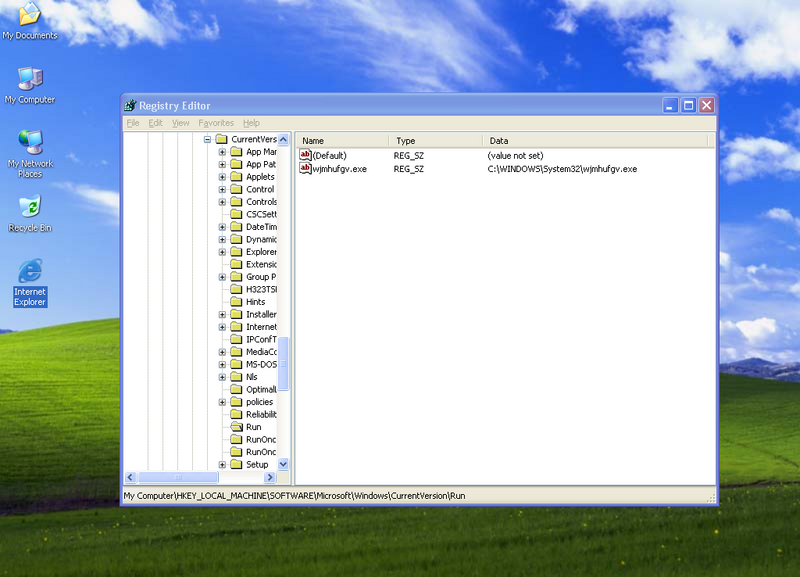Click the tree's scroll left arrow
Viewport: 800px width, 577px height.
point(130,477)
